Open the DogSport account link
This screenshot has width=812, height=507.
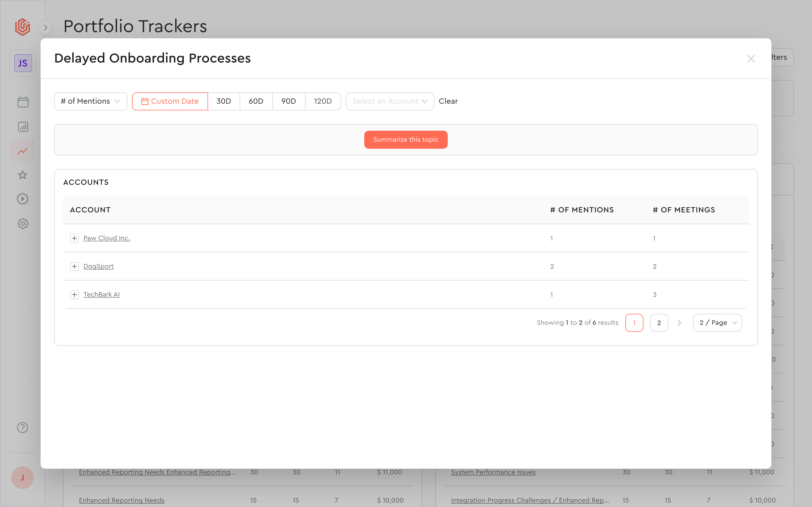pos(98,266)
